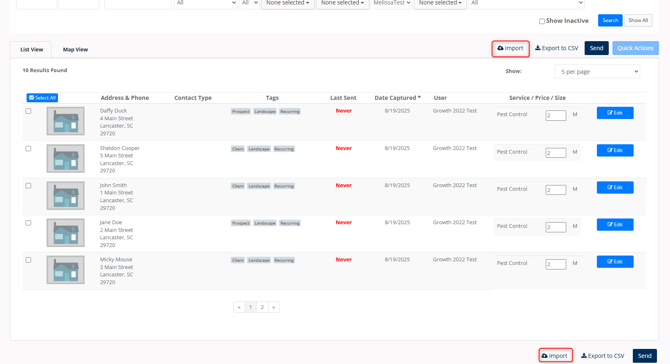Image resolution: width=670 pixels, height=364 pixels.
Task: Click the User column header
Action: [x=440, y=98]
